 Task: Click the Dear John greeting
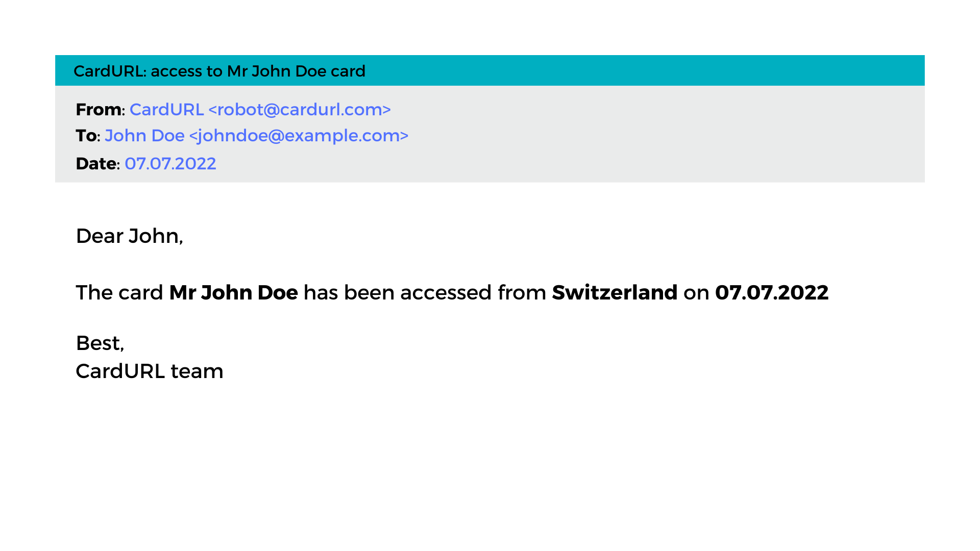(129, 236)
